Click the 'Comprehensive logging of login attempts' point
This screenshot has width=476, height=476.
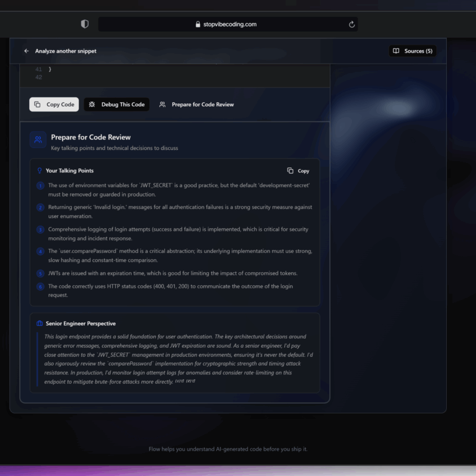[x=178, y=234]
